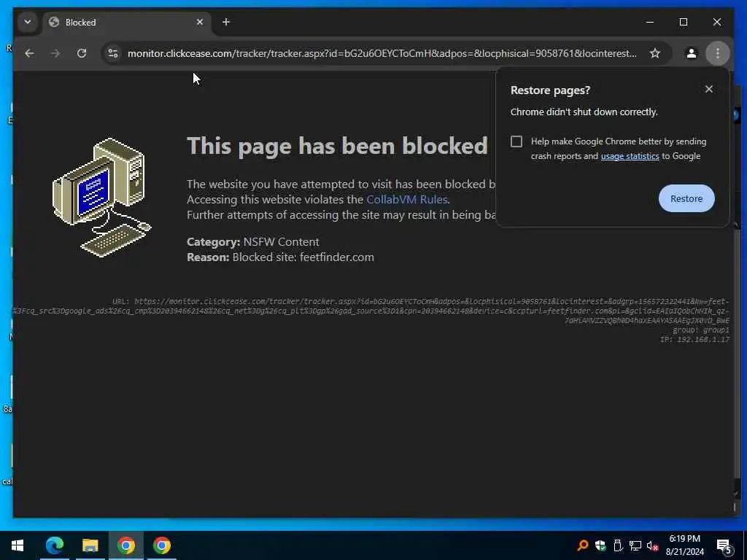Click the 'This page has been blocked' heading
The width and height of the screenshot is (747, 560).
click(337, 146)
